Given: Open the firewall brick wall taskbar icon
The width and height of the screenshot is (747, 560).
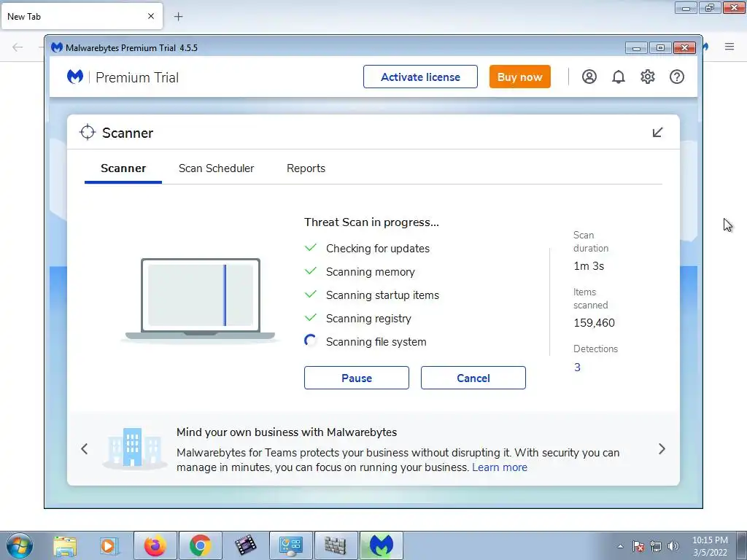Looking at the screenshot, I should [336, 545].
